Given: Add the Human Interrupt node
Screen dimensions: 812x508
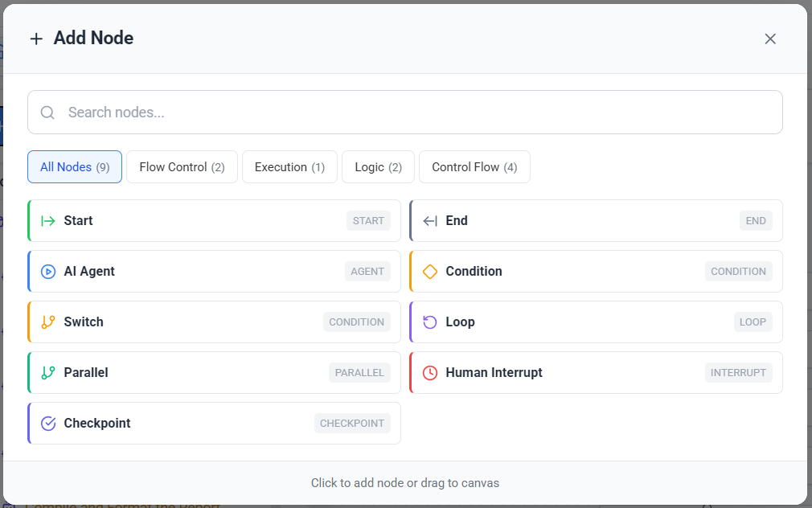Looking at the screenshot, I should [x=595, y=372].
